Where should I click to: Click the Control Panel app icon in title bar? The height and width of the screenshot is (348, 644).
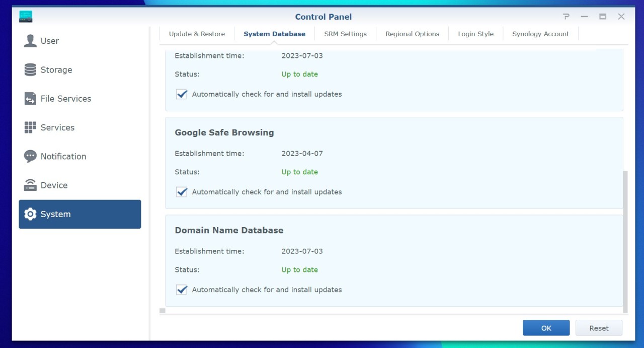pos(26,17)
